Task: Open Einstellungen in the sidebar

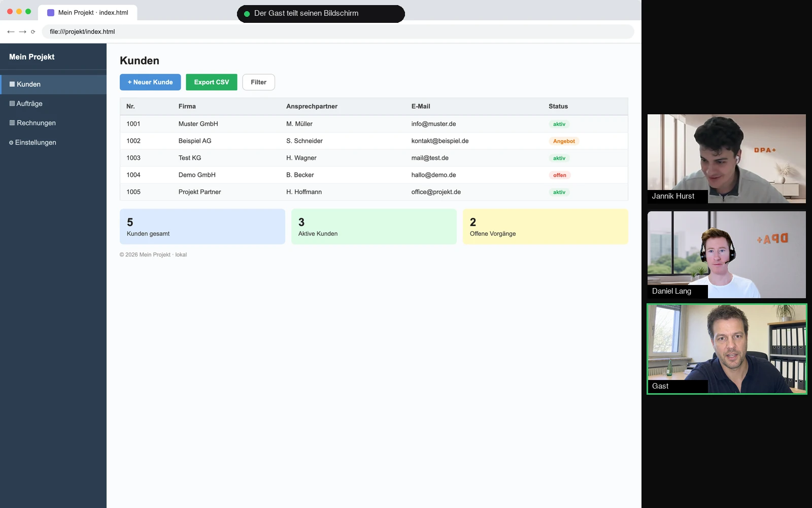Action: pyautogui.click(x=53, y=143)
